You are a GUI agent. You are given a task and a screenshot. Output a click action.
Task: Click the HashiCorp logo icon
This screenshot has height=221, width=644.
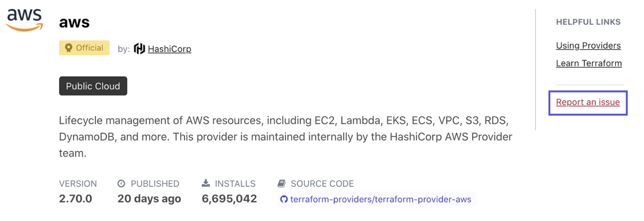[139, 49]
